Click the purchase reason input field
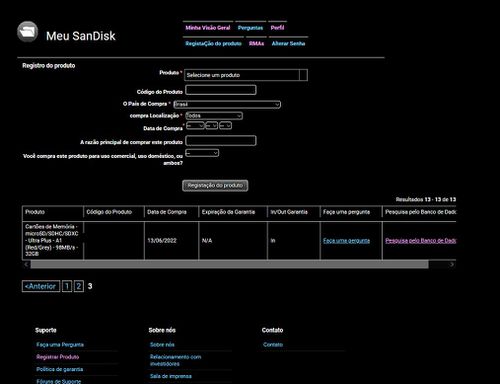The height and width of the screenshot is (384, 500). (221, 141)
